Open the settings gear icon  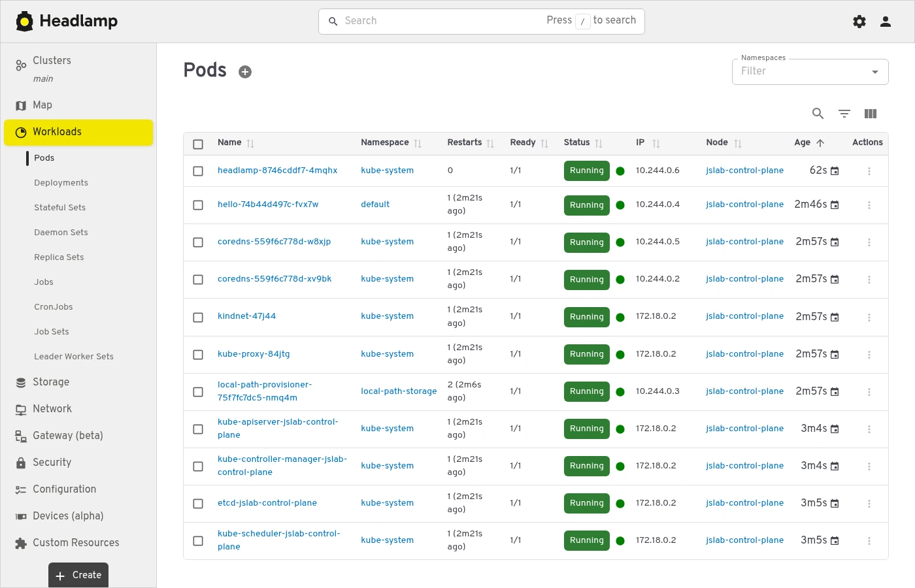coord(859,22)
